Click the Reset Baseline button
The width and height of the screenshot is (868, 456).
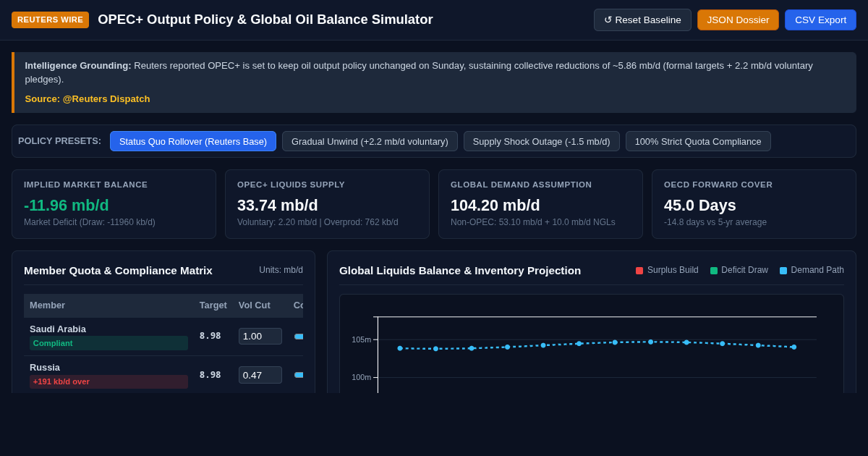(x=642, y=20)
